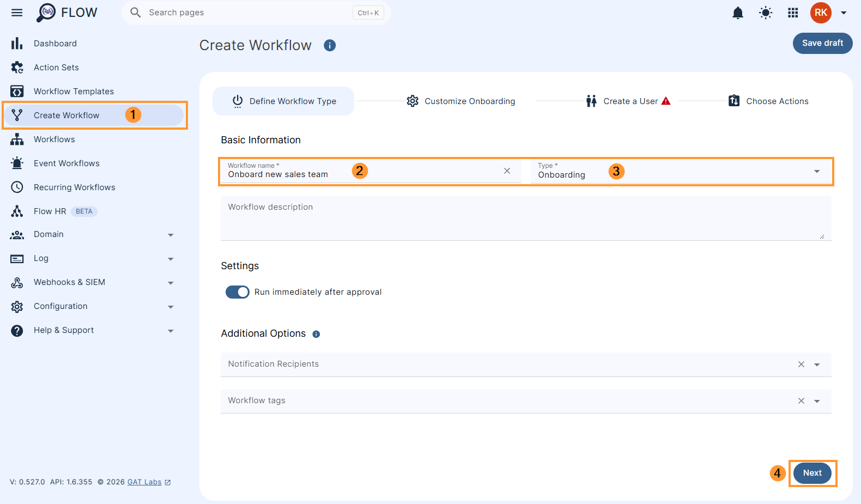Click info icon next to Additional Options

click(x=316, y=334)
